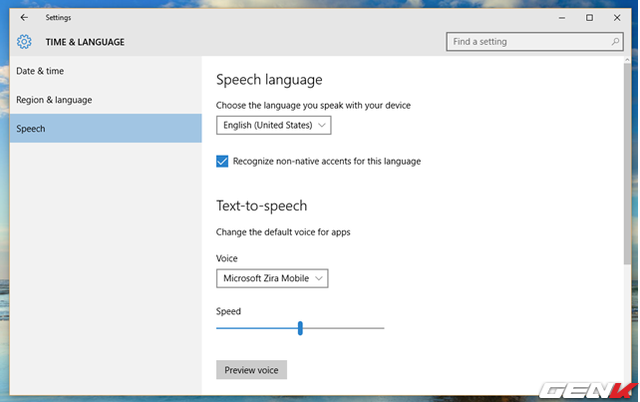Image resolution: width=640 pixels, height=402 pixels.
Task: Open the Date & time page
Action: click(x=106, y=71)
